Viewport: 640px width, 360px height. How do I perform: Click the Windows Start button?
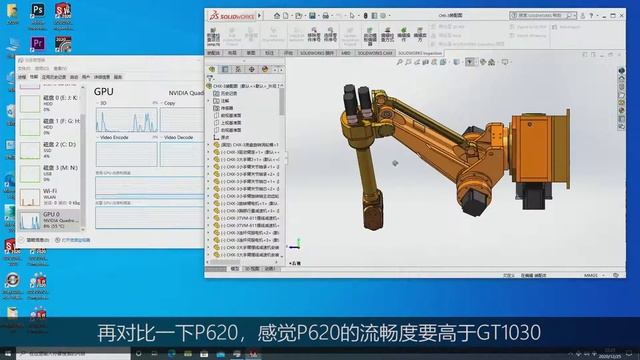[x=8, y=353]
